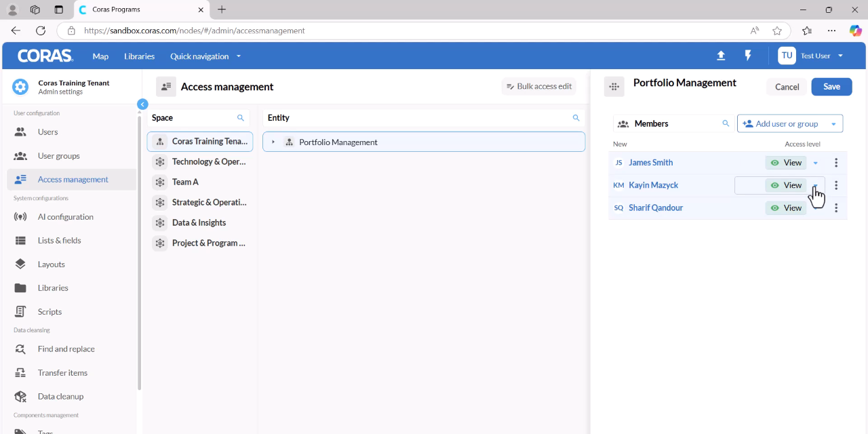Select Coras Training Tena... space

pos(200,142)
